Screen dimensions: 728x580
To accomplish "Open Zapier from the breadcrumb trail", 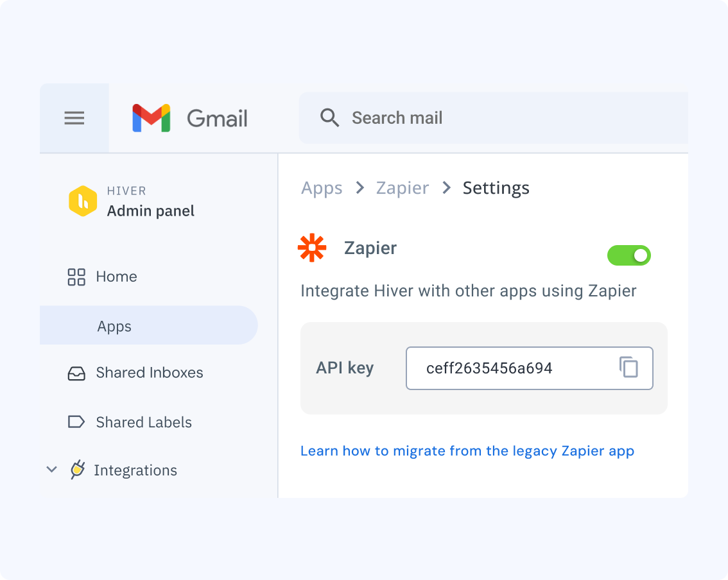I will [403, 187].
